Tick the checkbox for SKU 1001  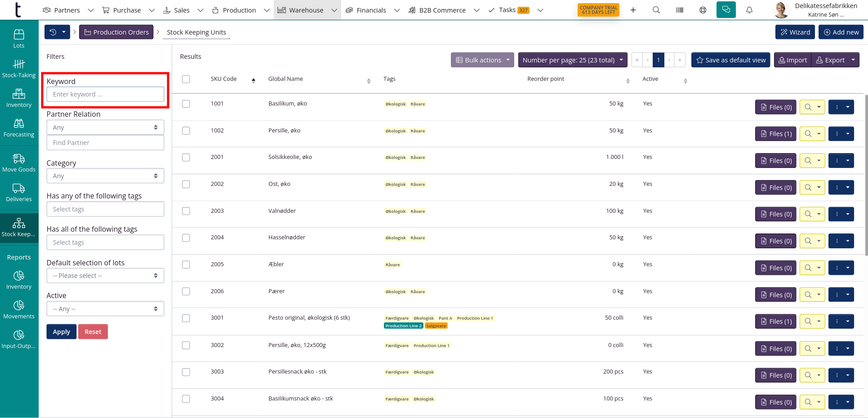186,104
